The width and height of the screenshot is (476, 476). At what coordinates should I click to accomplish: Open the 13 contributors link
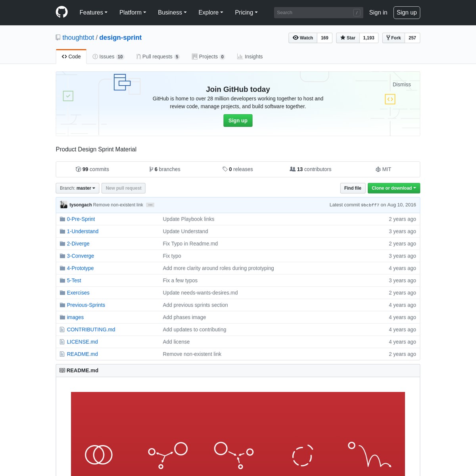311,169
